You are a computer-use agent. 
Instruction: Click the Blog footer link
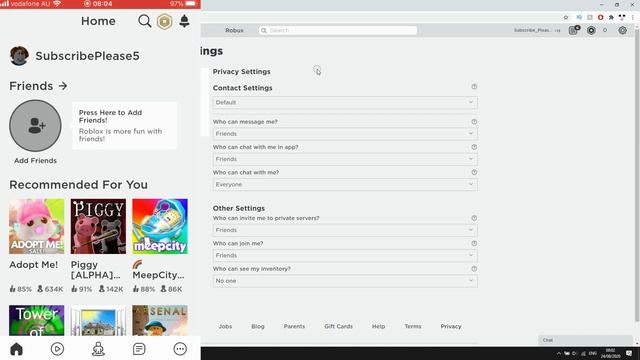tap(258, 326)
